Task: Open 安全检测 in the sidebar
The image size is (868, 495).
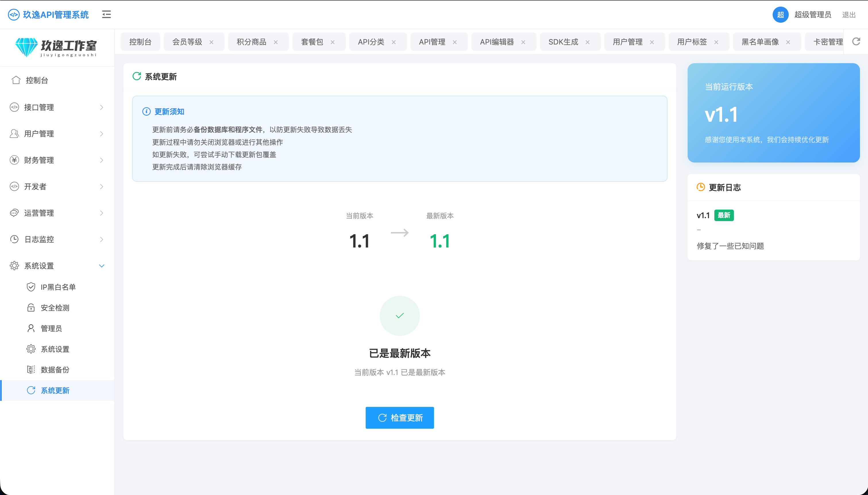Action: pos(57,308)
